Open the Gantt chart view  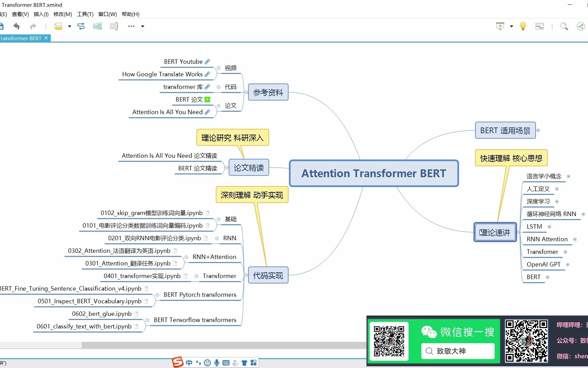540,26
